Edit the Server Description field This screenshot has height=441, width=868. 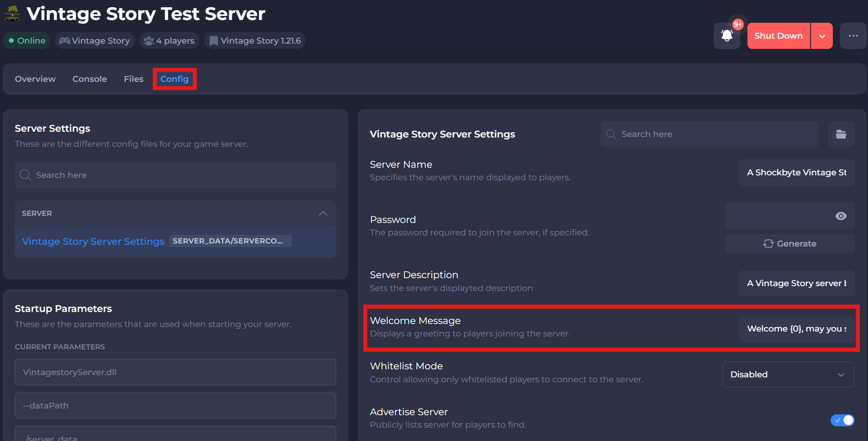pos(797,283)
